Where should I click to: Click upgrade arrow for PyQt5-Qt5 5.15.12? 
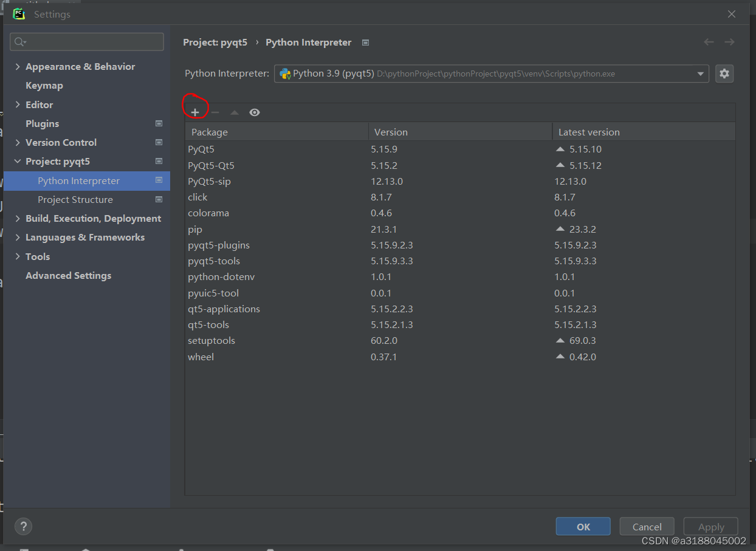tap(560, 165)
